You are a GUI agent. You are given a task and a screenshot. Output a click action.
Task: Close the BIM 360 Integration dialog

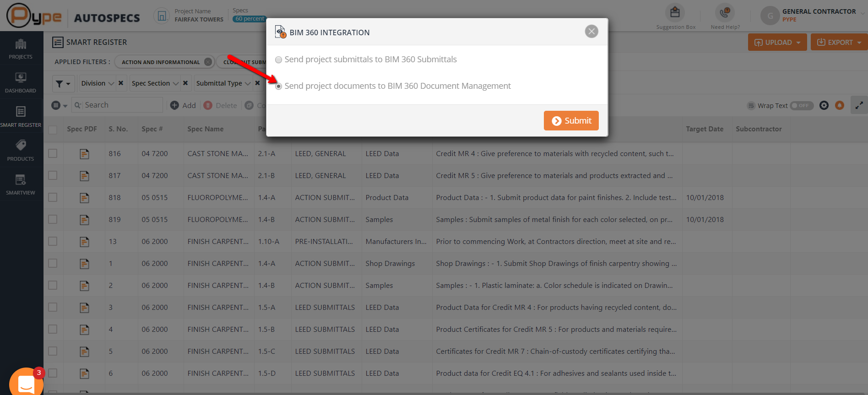point(591,32)
